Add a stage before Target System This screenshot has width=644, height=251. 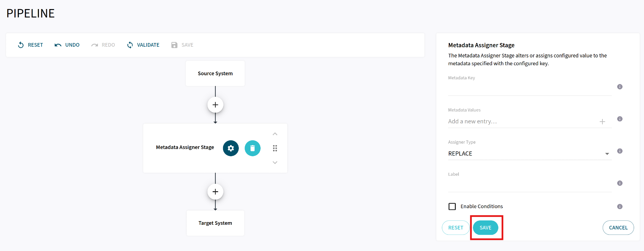coord(215,192)
